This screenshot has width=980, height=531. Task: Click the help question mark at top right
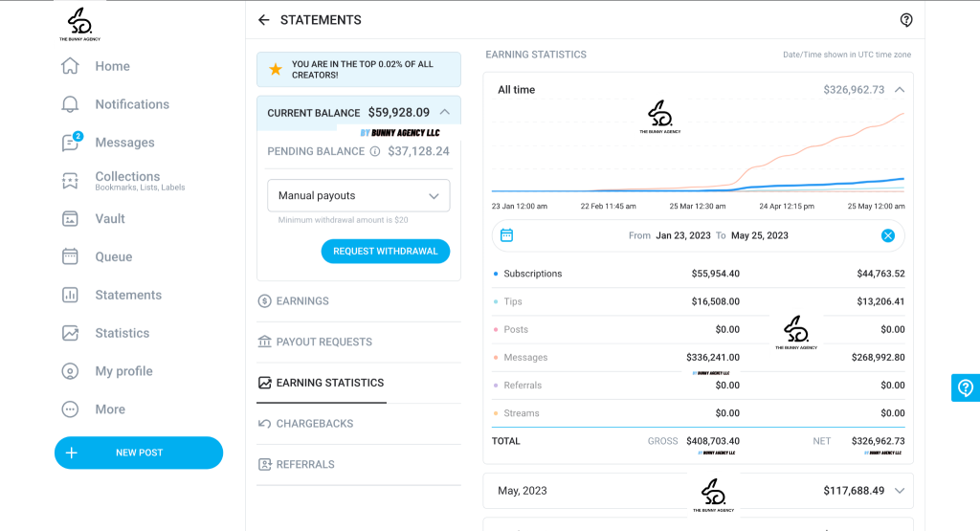(x=906, y=20)
